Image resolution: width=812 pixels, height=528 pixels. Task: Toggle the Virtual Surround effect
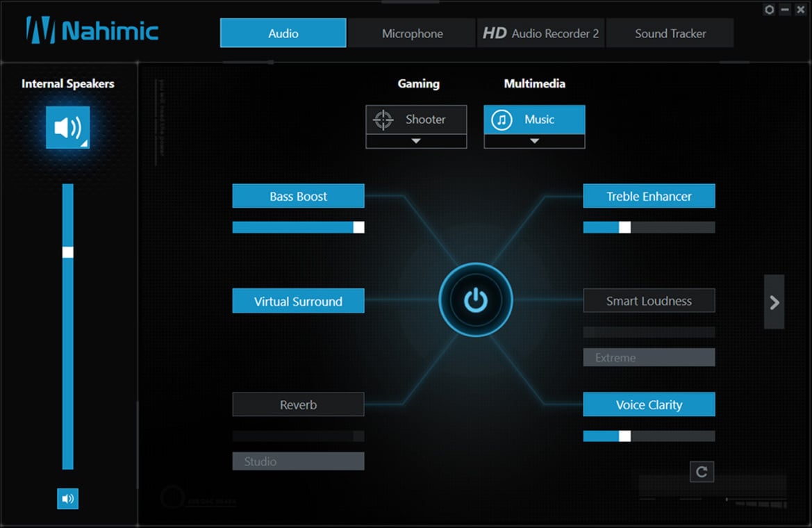[x=298, y=301]
